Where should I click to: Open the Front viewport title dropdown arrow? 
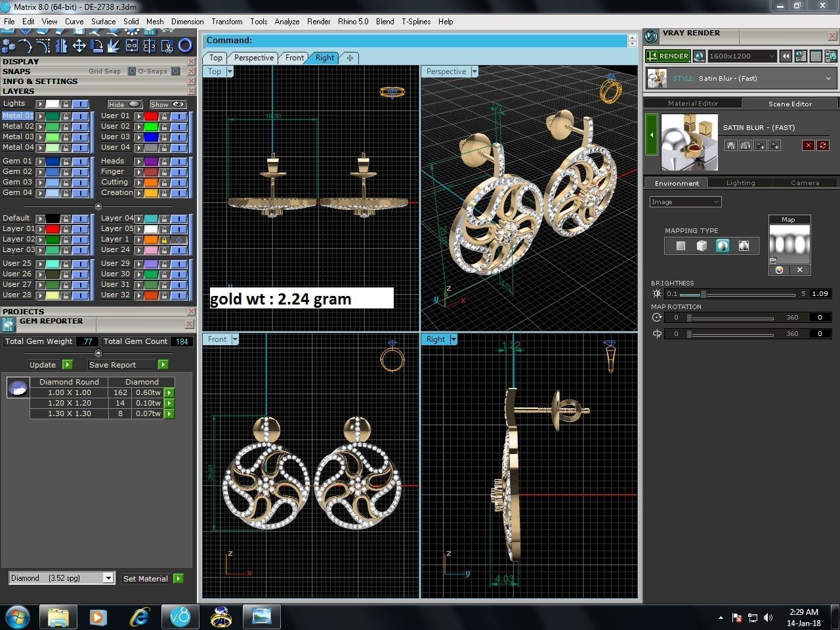tap(235, 339)
